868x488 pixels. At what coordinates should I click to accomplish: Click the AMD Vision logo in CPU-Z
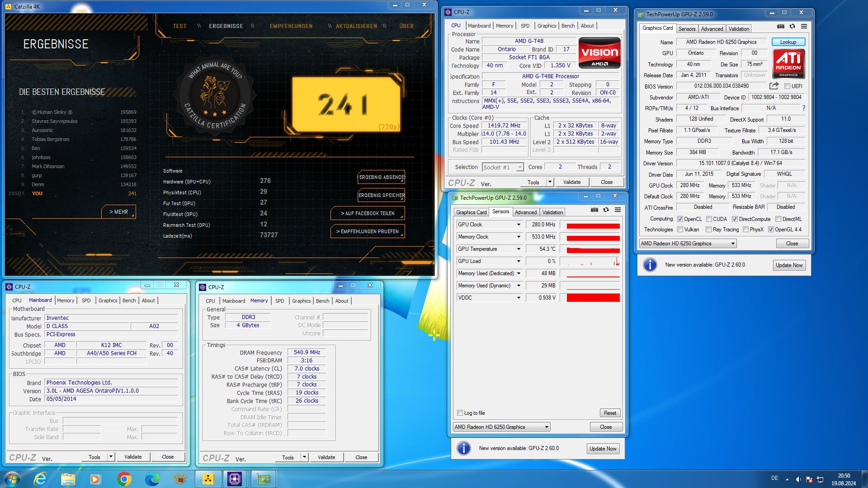point(599,53)
